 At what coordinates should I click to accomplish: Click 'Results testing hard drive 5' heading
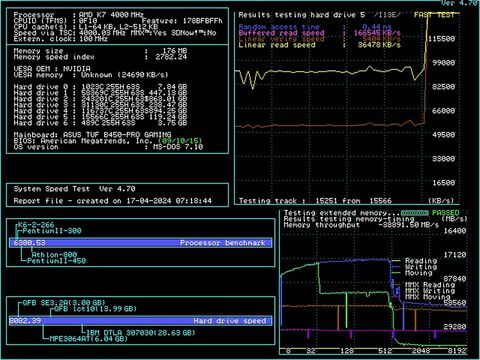pos(302,15)
